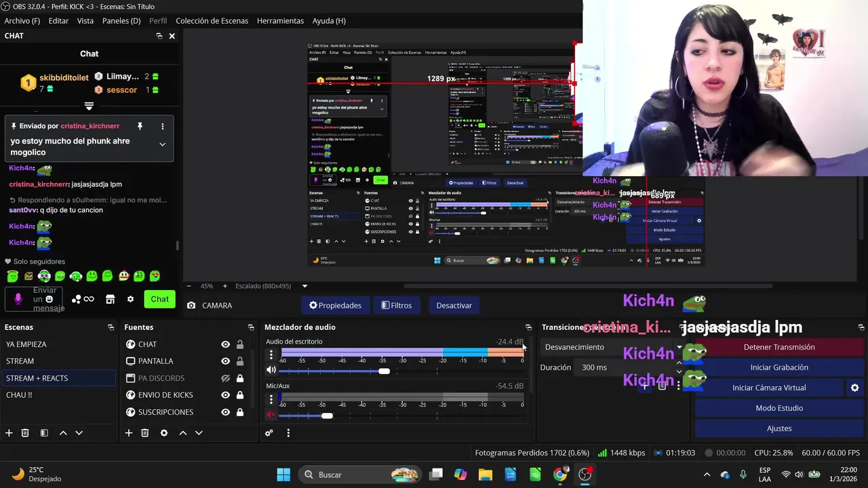Image resolution: width=868 pixels, height=488 pixels.
Task: Remove selected source with the trash icon
Action: point(145,433)
